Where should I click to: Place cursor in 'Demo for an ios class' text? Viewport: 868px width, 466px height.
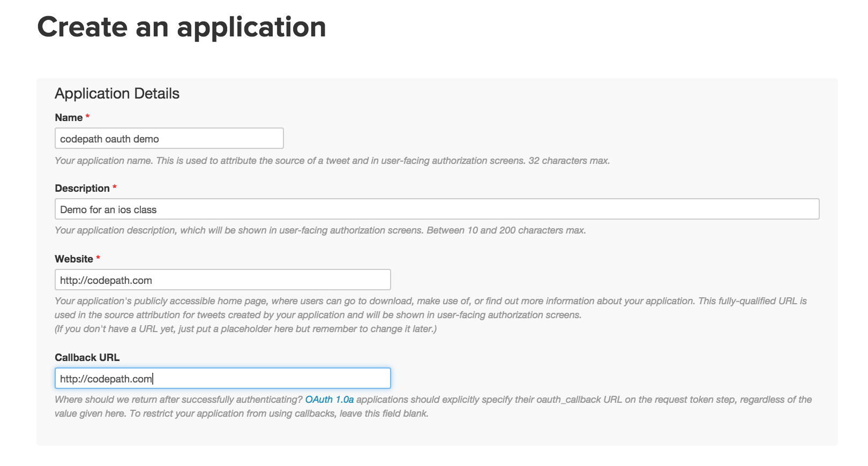(x=107, y=209)
